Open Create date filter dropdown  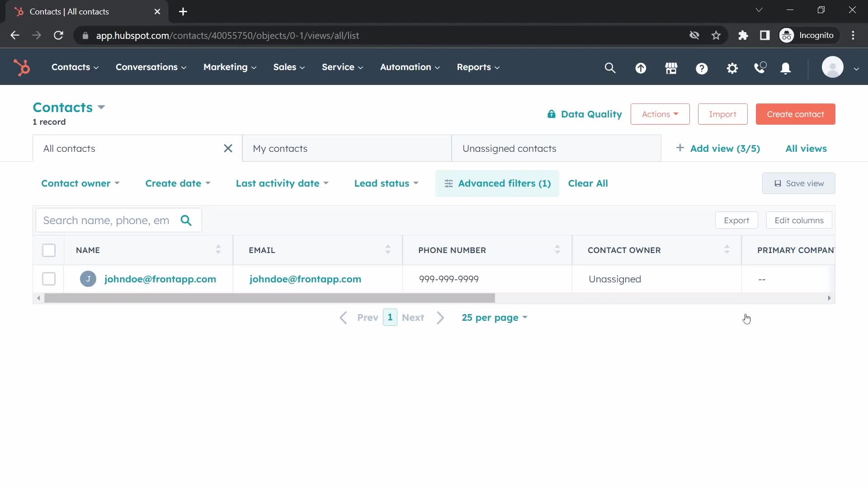pos(178,183)
